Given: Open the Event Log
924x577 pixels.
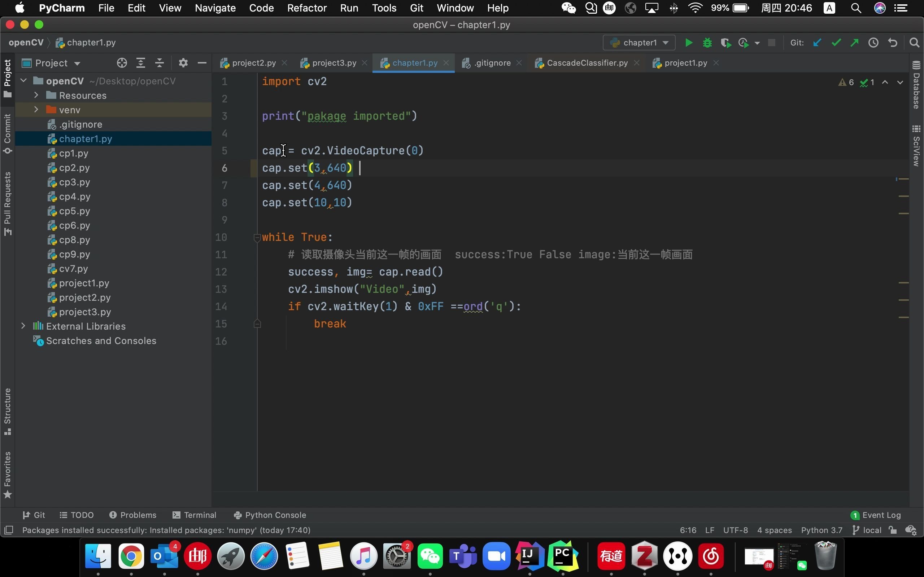Looking at the screenshot, I should 876,515.
